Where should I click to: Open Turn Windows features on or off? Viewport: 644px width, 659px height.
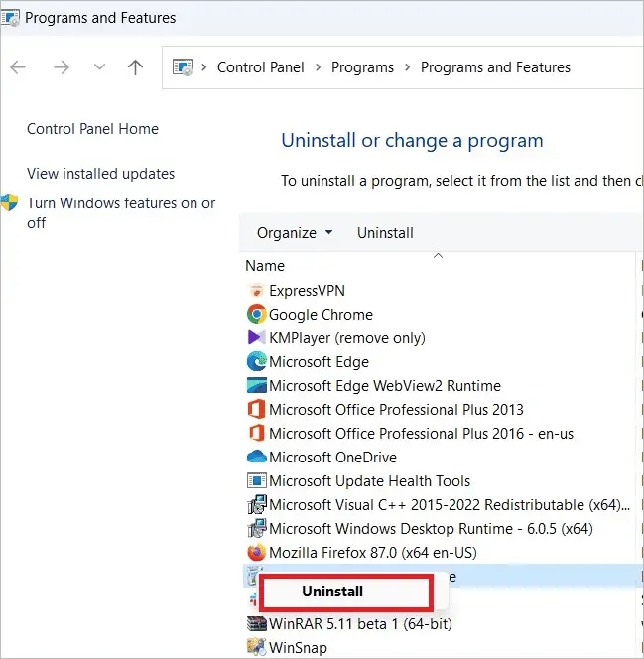(x=121, y=212)
